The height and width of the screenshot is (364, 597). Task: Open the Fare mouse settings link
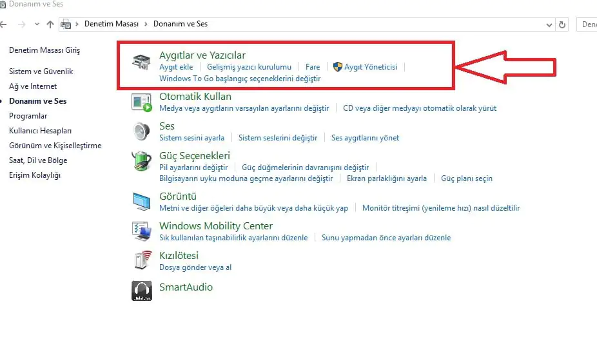tap(313, 67)
